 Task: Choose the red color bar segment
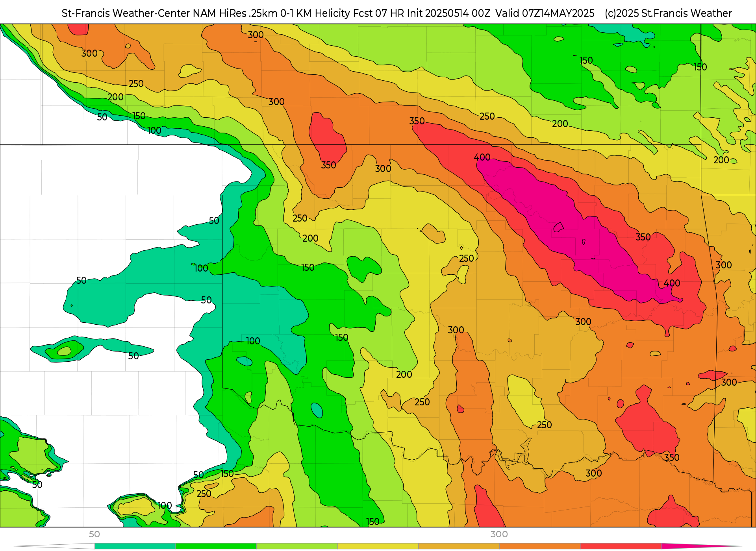click(621, 546)
